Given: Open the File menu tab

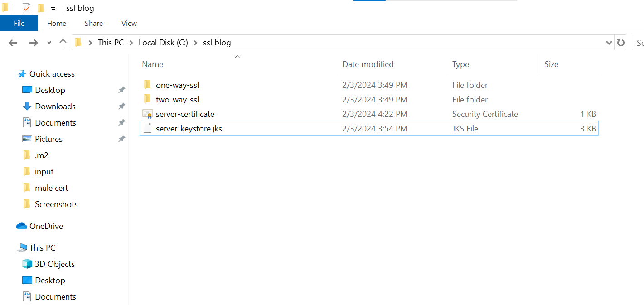Looking at the screenshot, I should [19, 24].
